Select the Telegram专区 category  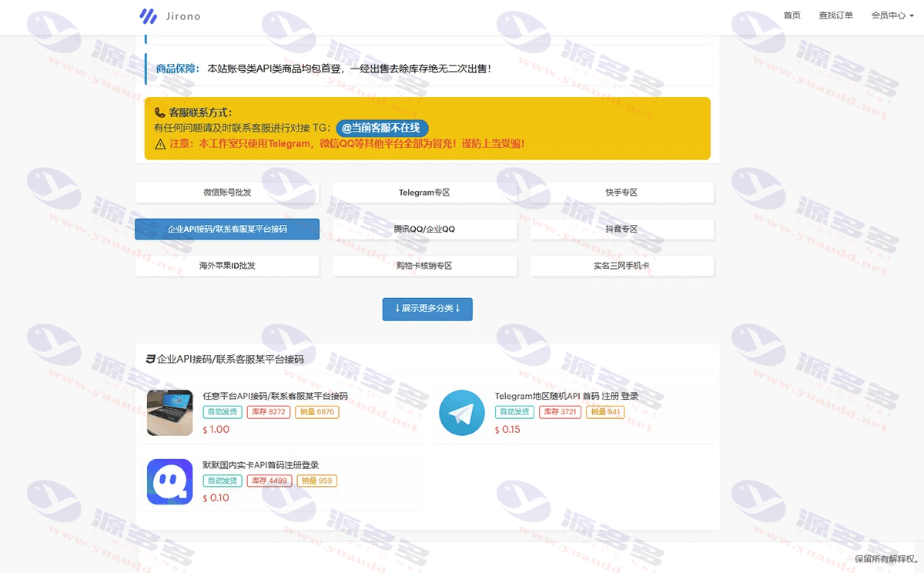424,193
